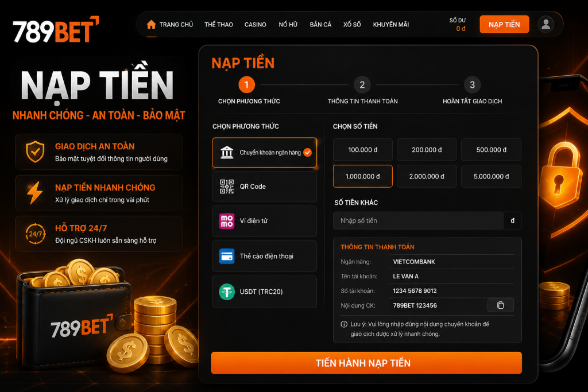The width and height of the screenshot is (588, 392).
Task: Click the NẠP TIỀN button in header
Action: click(504, 24)
